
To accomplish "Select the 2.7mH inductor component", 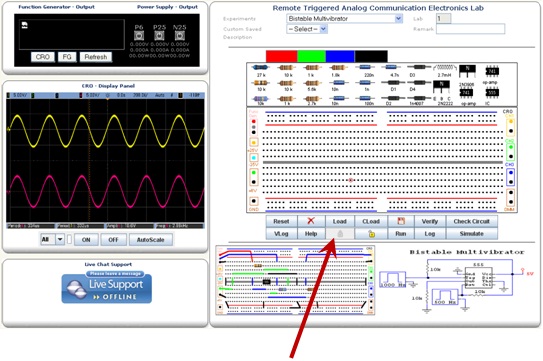I will 445,70.
